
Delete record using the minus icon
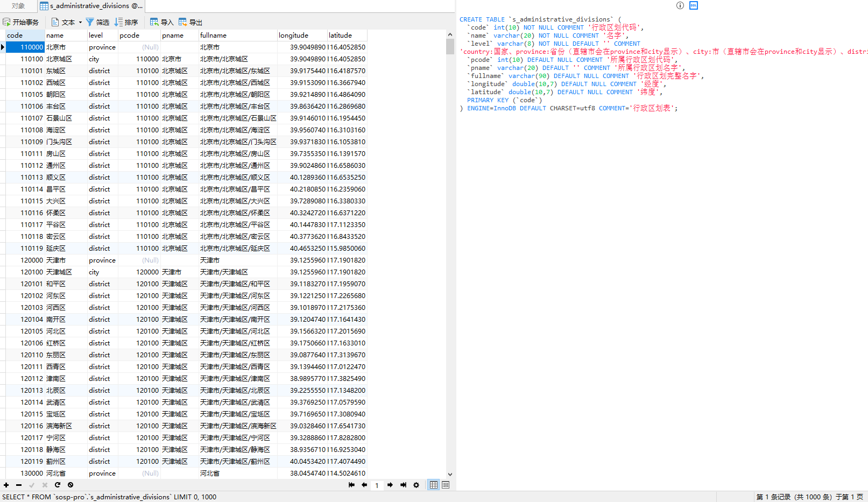pyautogui.click(x=19, y=485)
